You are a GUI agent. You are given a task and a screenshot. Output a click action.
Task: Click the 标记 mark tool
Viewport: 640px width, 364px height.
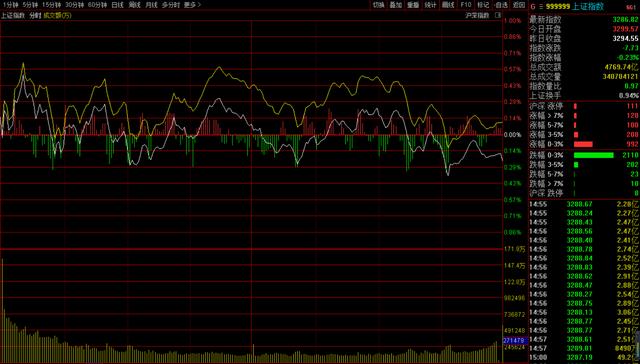483,5
